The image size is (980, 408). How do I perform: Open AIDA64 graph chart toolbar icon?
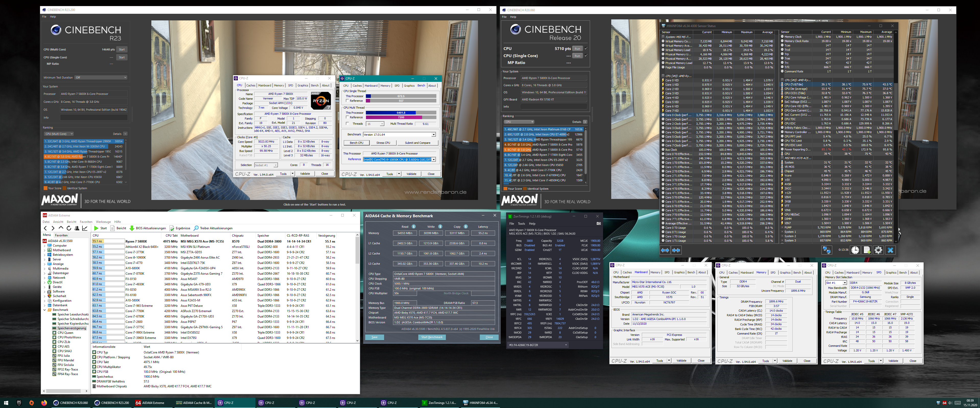pyautogui.click(x=85, y=228)
